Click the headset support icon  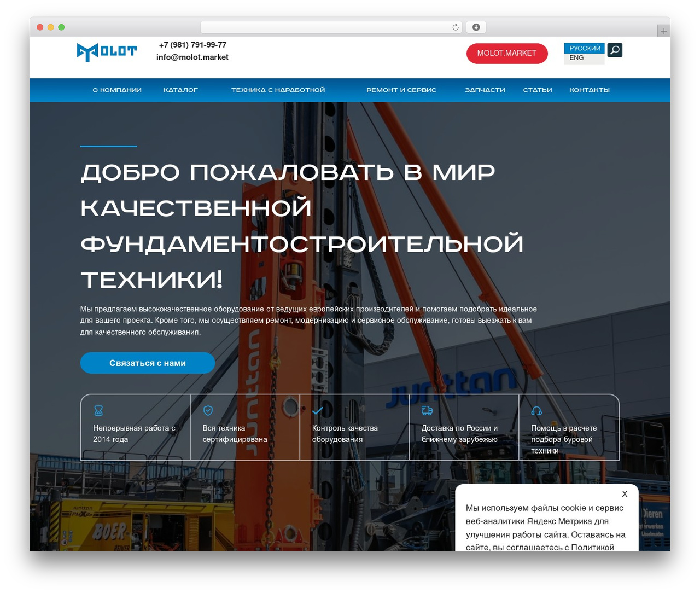(x=536, y=411)
